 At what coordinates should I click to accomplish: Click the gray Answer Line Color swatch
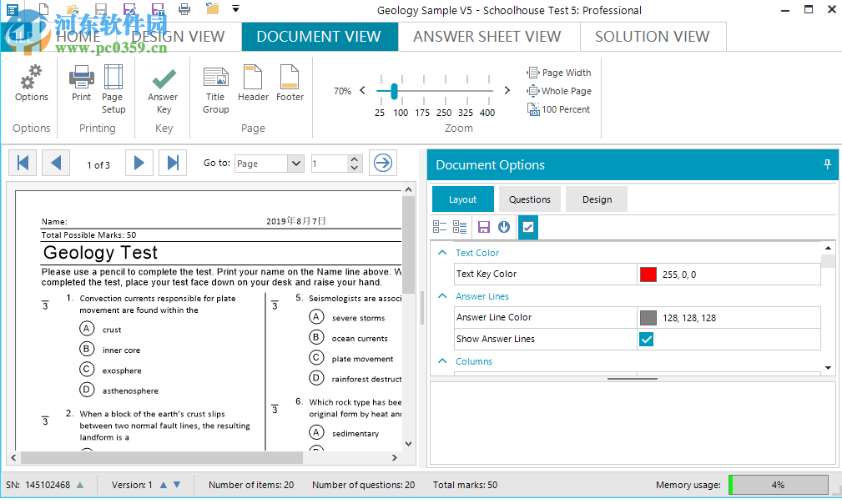(x=648, y=318)
